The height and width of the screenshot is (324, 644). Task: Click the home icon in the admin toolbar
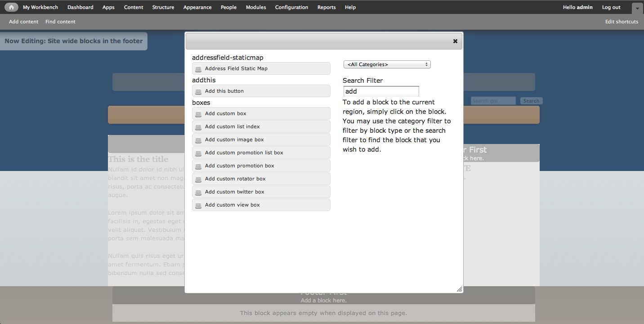[11, 7]
